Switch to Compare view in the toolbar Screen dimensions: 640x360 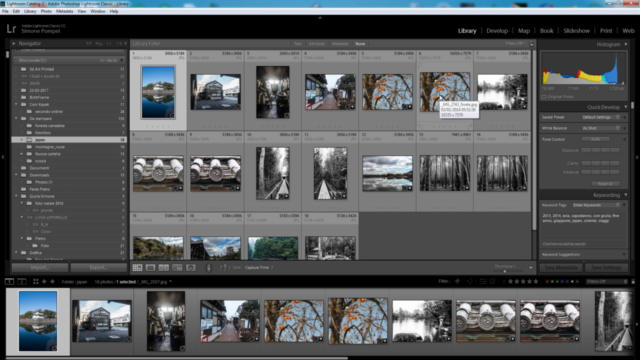pos(164,268)
